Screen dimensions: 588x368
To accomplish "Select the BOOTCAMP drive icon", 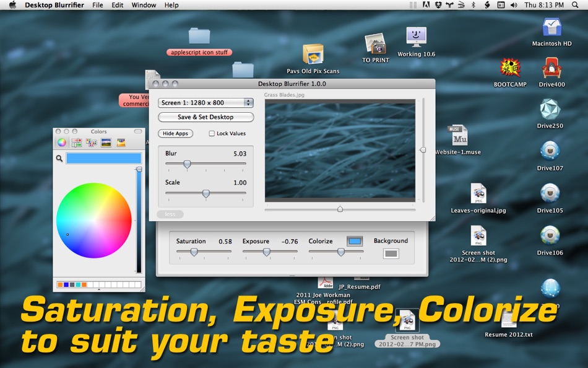I will (x=510, y=68).
